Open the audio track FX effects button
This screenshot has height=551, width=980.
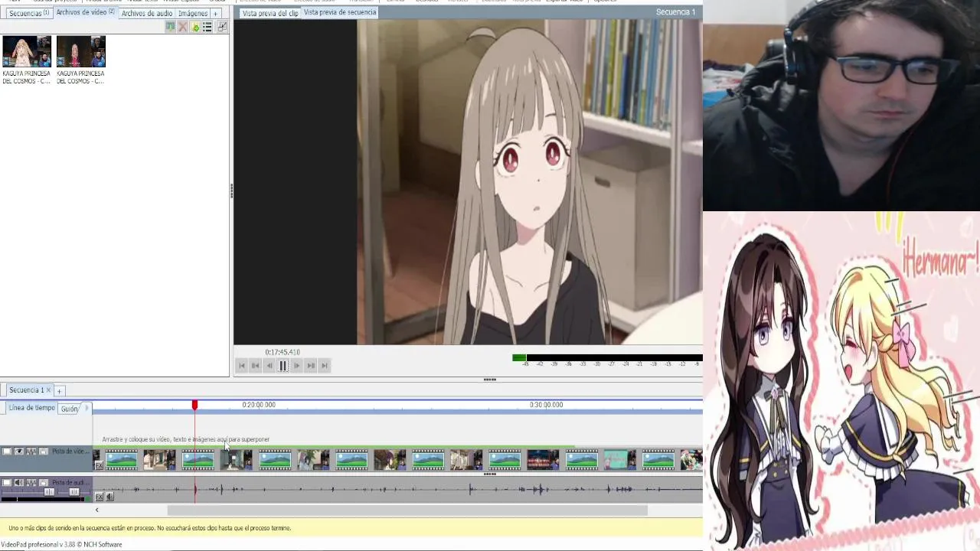pos(99,497)
